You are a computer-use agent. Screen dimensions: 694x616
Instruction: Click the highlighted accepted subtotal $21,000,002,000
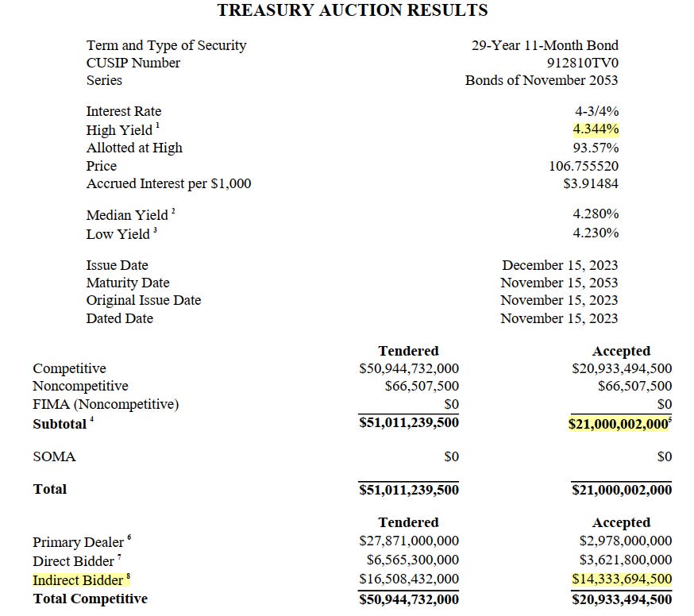click(x=618, y=424)
